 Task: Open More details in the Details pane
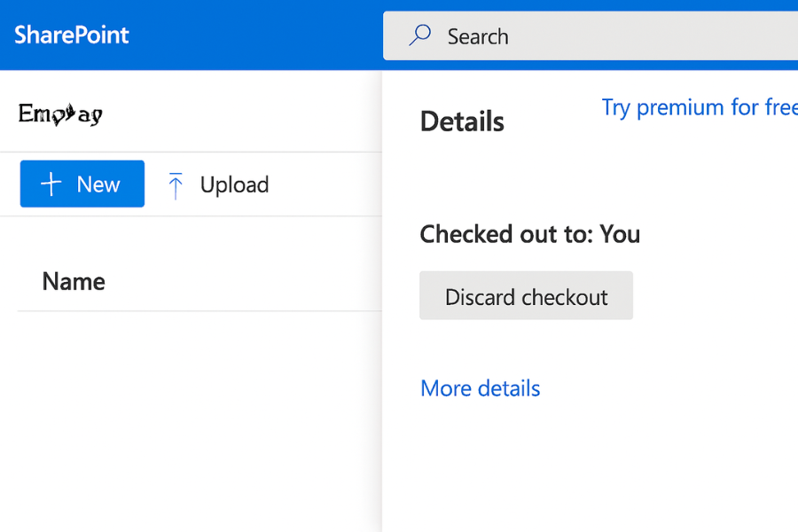point(480,388)
